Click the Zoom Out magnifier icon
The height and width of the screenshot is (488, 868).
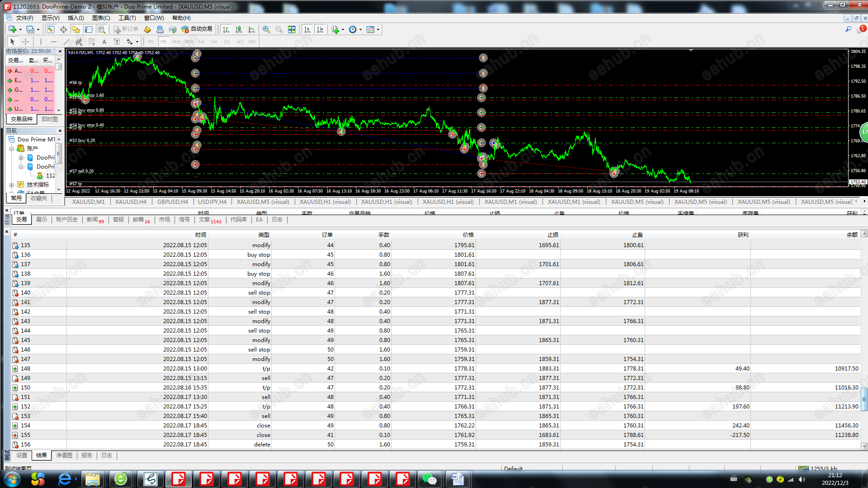coord(279,29)
